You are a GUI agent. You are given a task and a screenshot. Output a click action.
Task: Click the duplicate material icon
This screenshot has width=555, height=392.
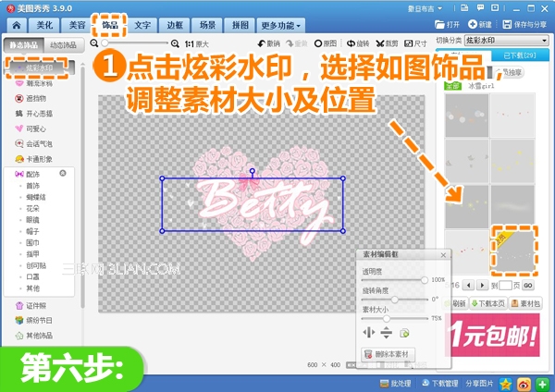coord(404,333)
